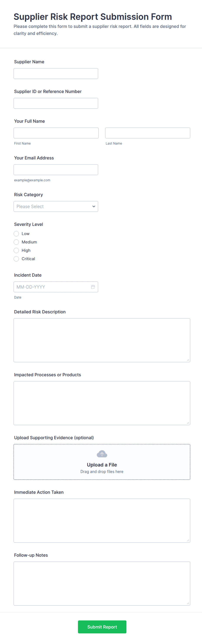
Task: Select the Low severity radio button
Action: click(x=16, y=234)
